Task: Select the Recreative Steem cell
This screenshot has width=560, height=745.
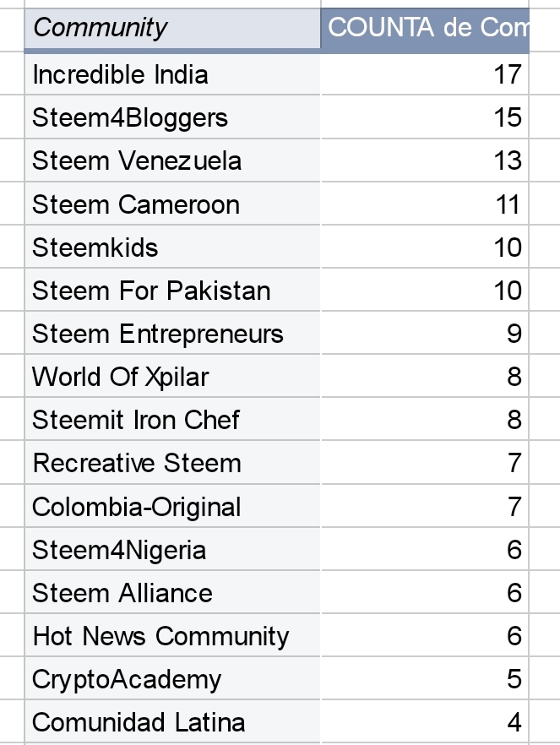Action: tap(172, 462)
